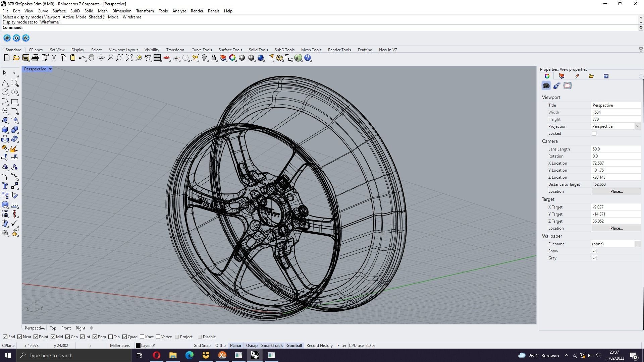
Task: Click the Edit Layers icon in toolbar
Action: [x=223, y=58]
